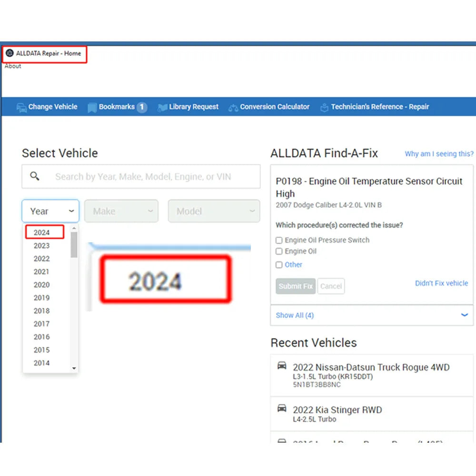Expand Show All (4) chevron

pyautogui.click(x=465, y=315)
